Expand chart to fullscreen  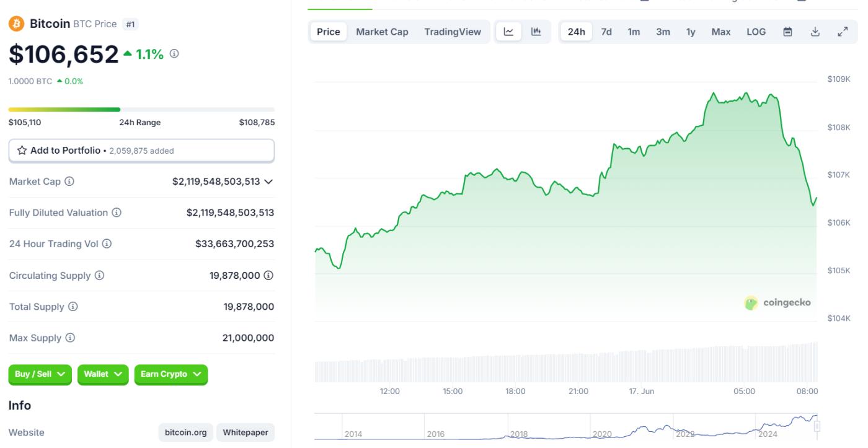[x=843, y=32]
